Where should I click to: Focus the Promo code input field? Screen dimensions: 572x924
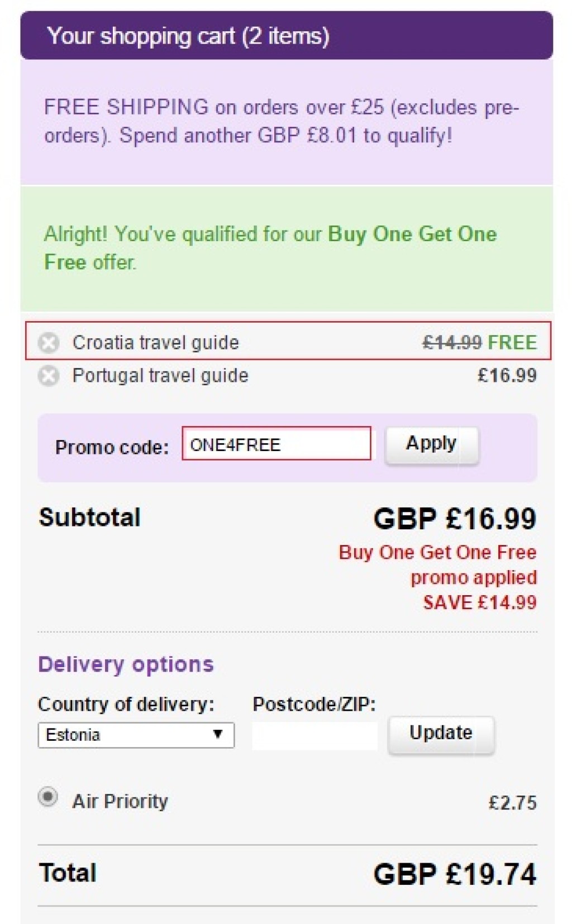click(x=277, y=444)
